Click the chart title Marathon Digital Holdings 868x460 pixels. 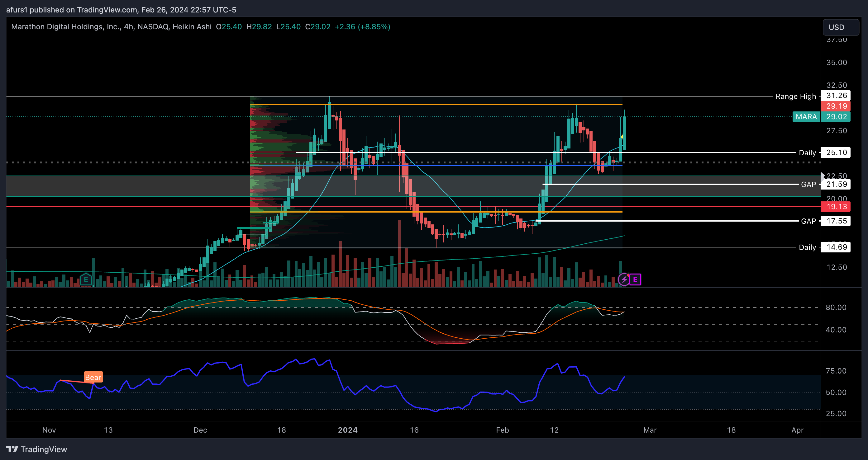111,26
